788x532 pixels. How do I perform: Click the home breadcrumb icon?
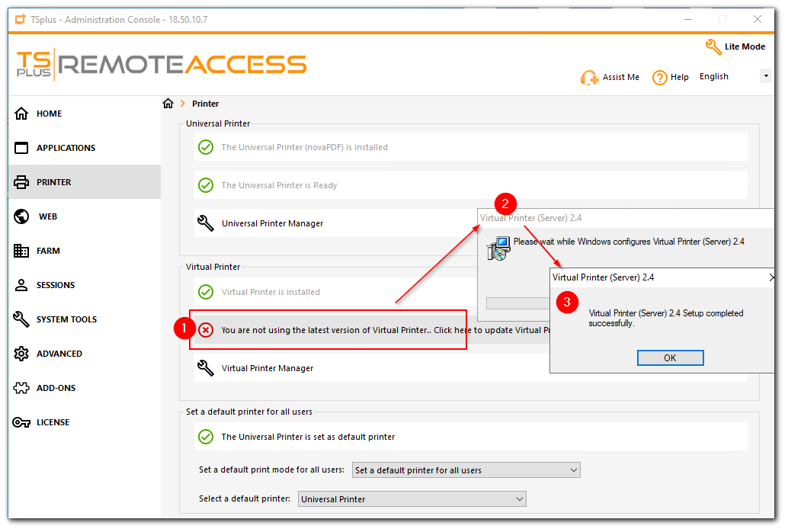click(168, 104)
